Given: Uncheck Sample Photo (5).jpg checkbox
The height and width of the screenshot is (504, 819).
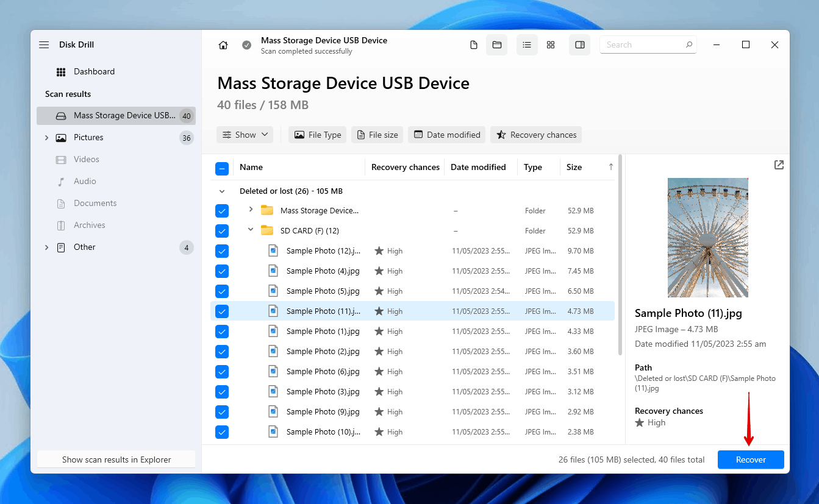Looking at the screenshot, I should click(222, 291).
